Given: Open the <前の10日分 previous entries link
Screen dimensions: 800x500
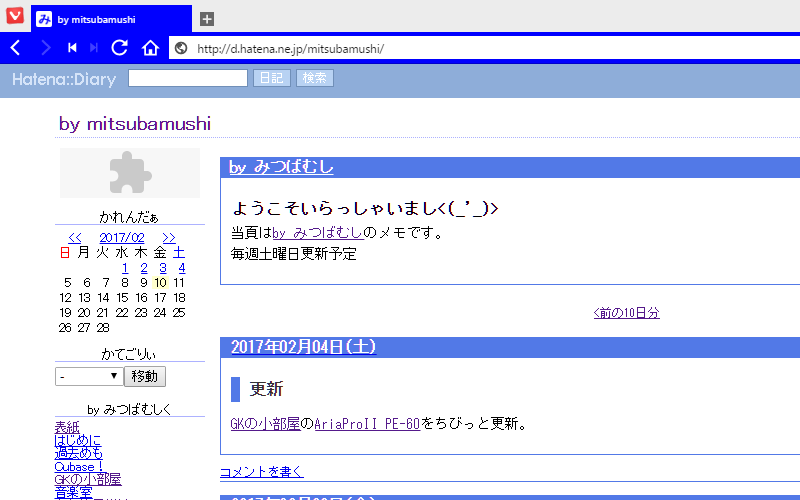Looking at the screenshot, I should click(627, 313).
